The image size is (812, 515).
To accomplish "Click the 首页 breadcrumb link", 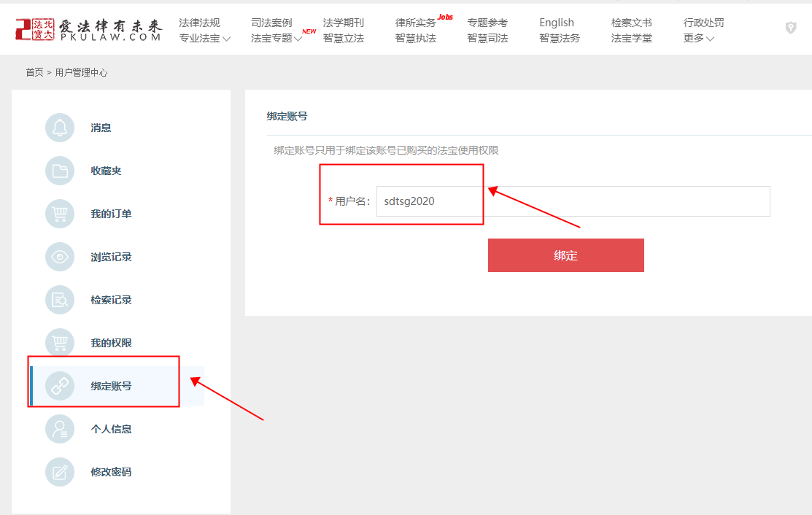I will click(x=34, y=72).
